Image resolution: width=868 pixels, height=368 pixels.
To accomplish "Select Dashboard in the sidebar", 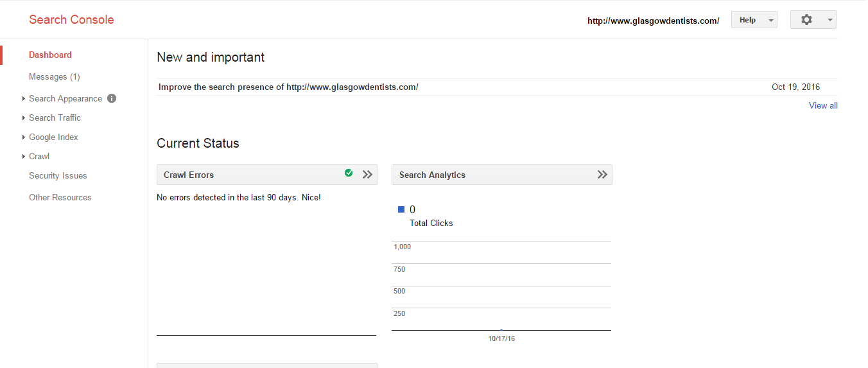I will [50, 55].
